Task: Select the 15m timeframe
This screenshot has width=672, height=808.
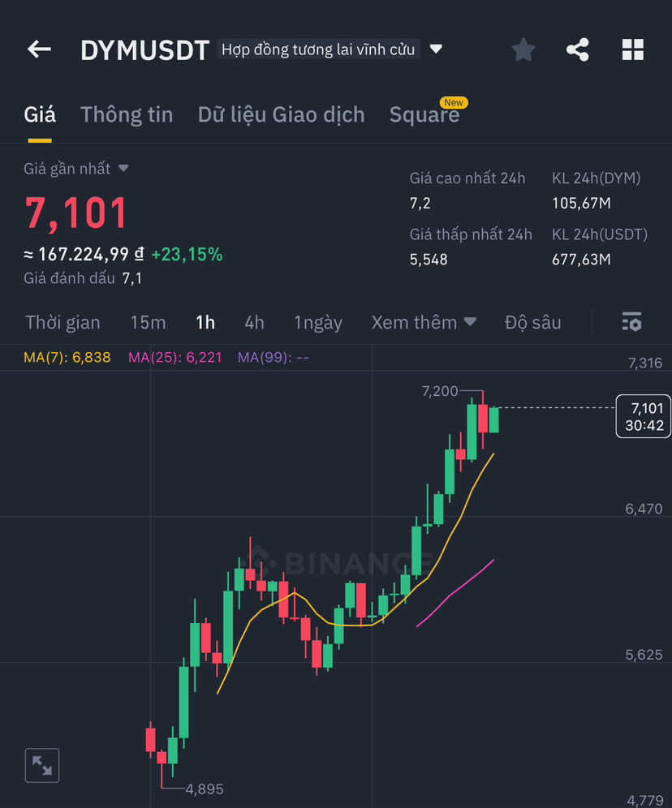Action: tap(148, 322)
